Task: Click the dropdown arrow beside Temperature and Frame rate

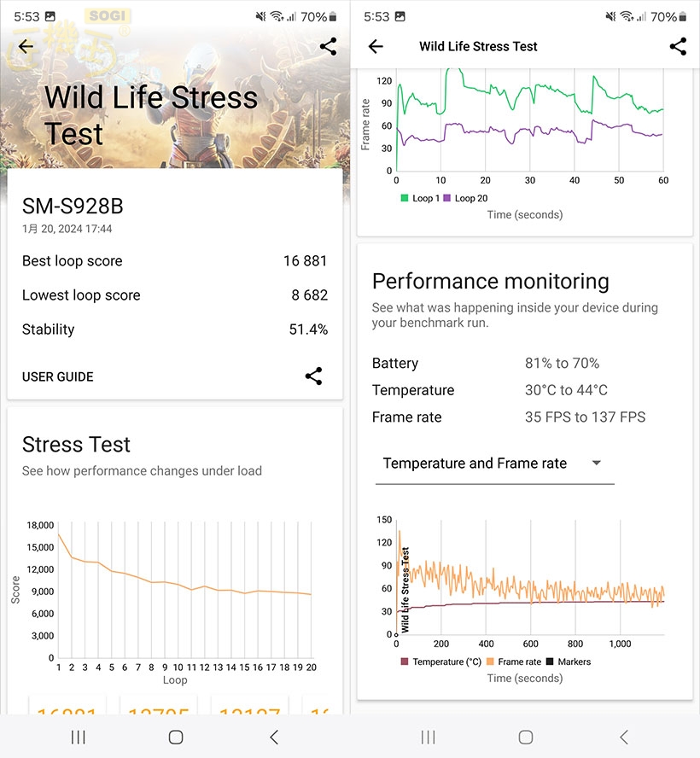Action: click(x=597, y=464)
